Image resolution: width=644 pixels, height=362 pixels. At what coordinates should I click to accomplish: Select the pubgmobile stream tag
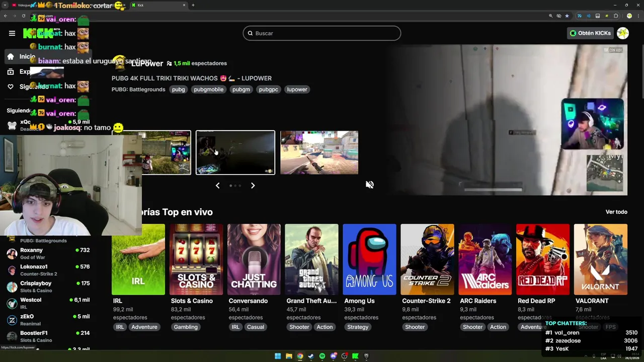tap(208, 89)
